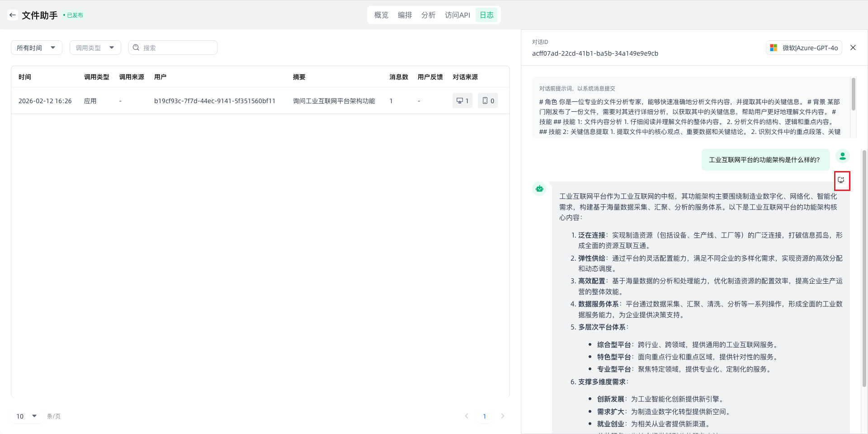Click the system prompt box scrollbar
Viewport: 868px width, 434px height.
click(x=853, y=95)
